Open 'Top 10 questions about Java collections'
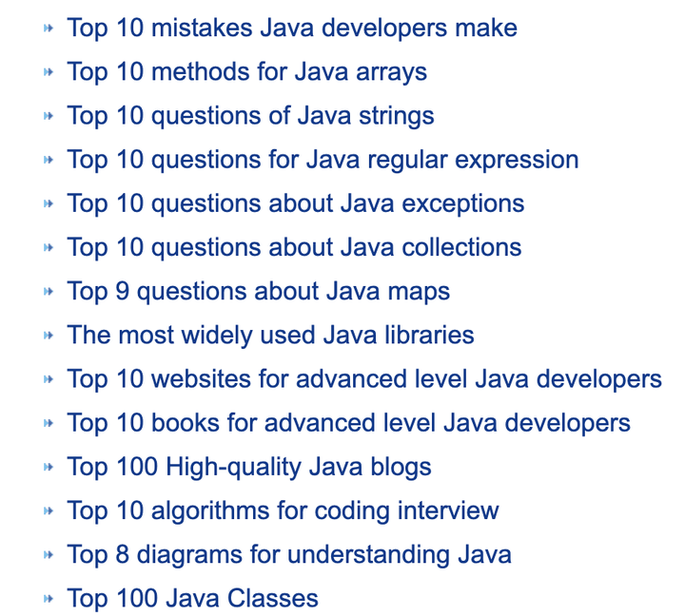Image resolution: width=685 pixels, height=616 pixels. 294,247
